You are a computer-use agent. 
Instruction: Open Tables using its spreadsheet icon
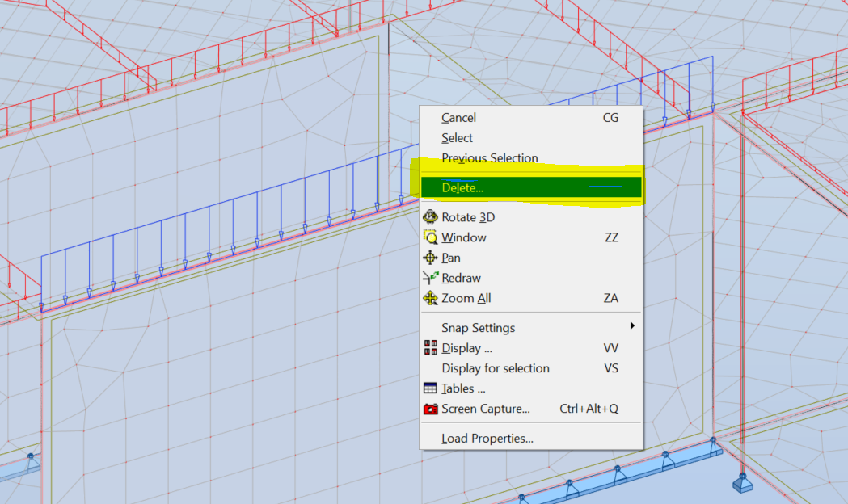tap(429, 388)
